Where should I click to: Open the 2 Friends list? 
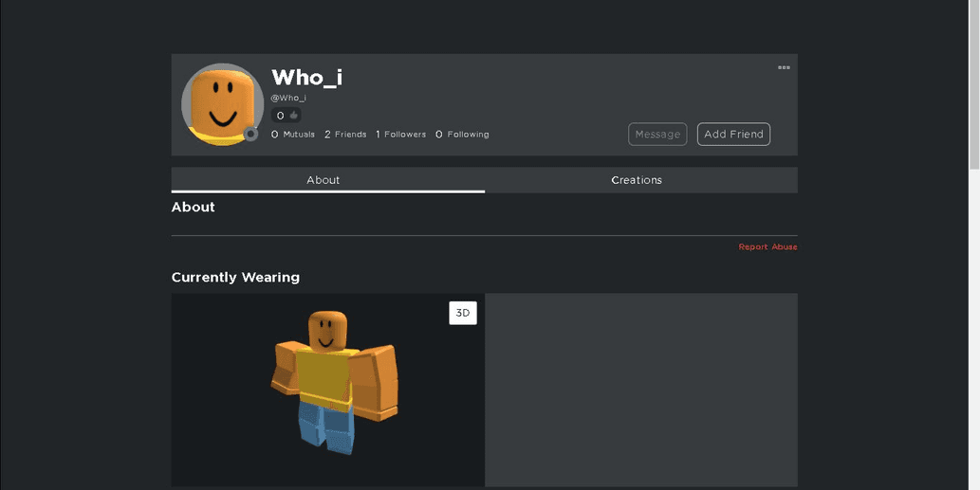(x=345, y=135)
